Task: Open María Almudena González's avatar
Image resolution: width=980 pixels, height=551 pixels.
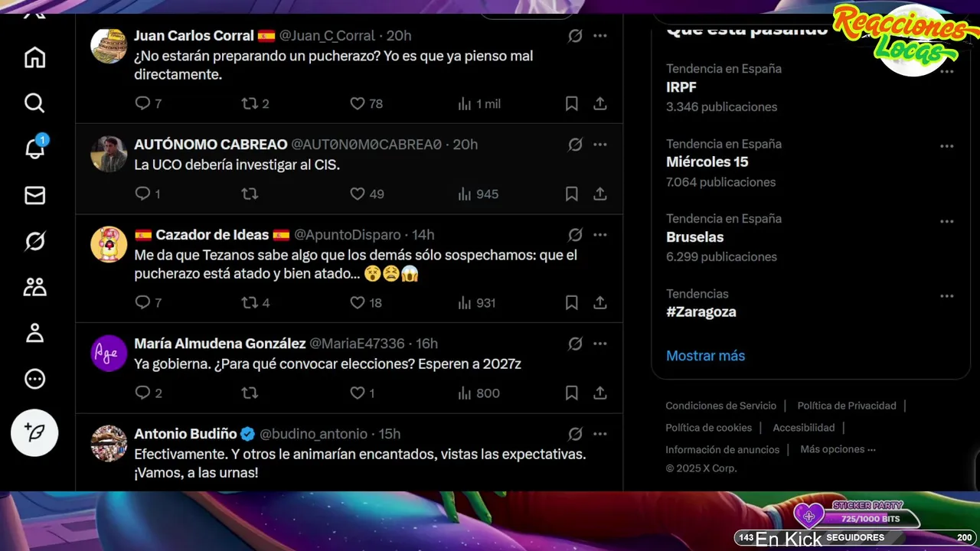Action: pyautogui.click(x=109, y=353)
